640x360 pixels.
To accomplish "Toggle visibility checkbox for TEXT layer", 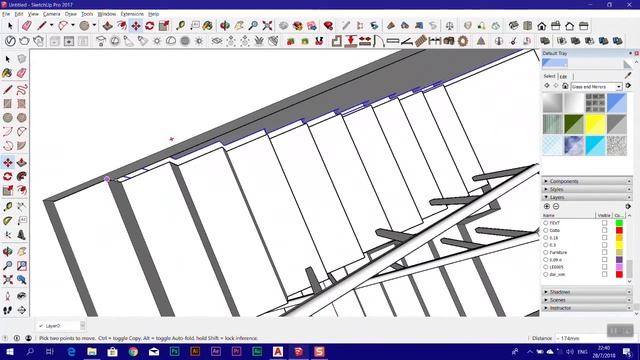I will [x=604, y=223].
